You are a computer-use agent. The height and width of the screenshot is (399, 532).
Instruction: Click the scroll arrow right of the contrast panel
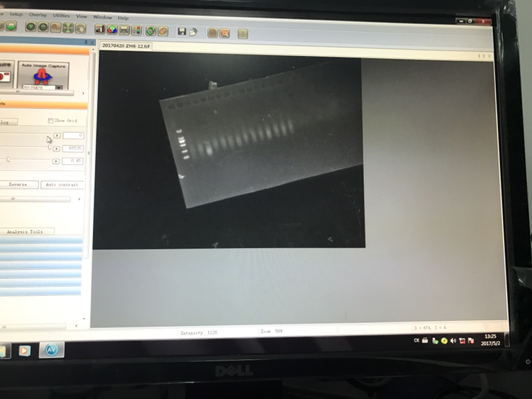79,199
